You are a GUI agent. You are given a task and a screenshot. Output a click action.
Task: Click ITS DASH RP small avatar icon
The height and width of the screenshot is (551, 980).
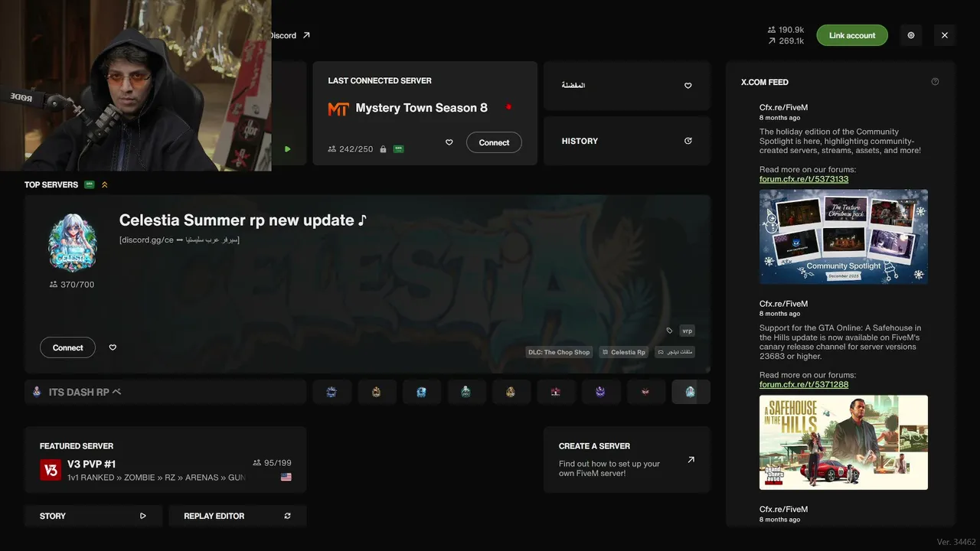click(37, 392)
